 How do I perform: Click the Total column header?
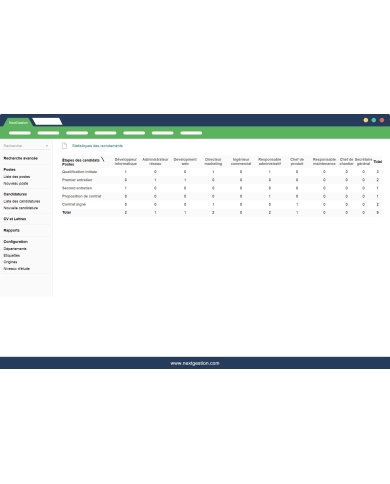pos(377,162)
